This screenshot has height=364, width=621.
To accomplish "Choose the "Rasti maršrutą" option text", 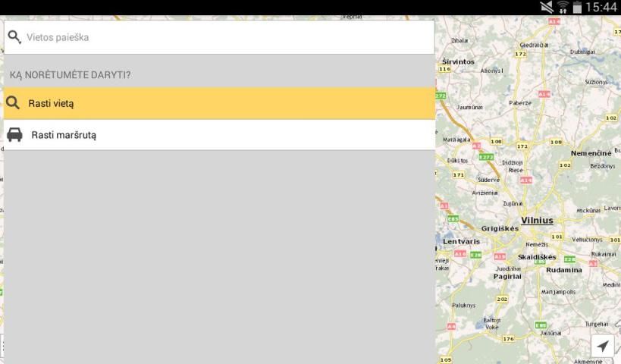I will coord(64,136).
